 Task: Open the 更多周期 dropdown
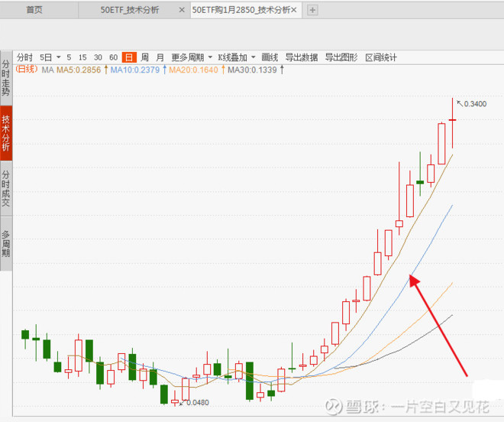pyautogui.click(x=192, y=57)
